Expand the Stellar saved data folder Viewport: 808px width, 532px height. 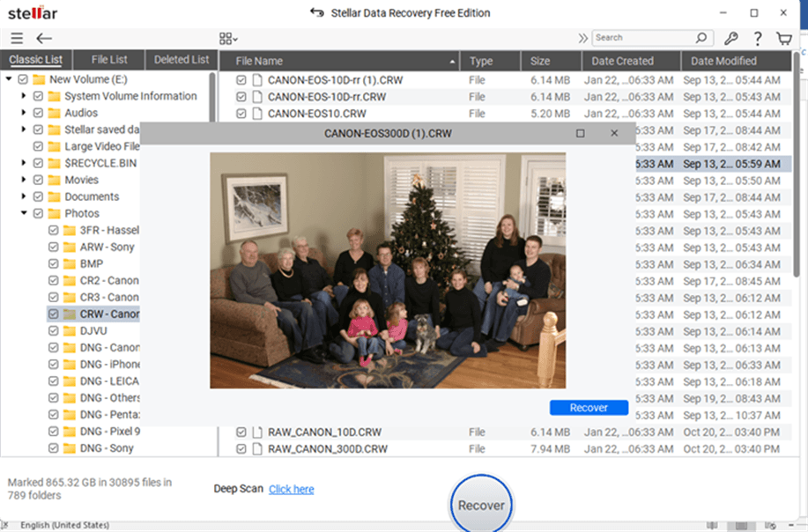24,129
